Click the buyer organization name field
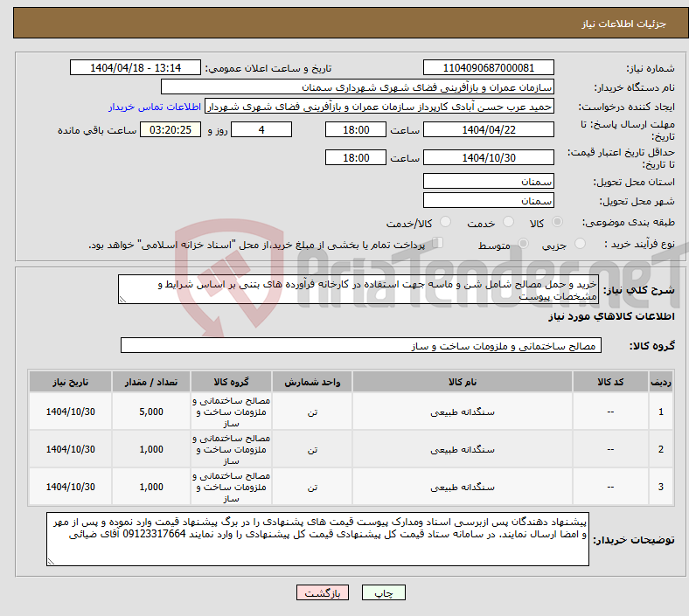 (358, 87)
